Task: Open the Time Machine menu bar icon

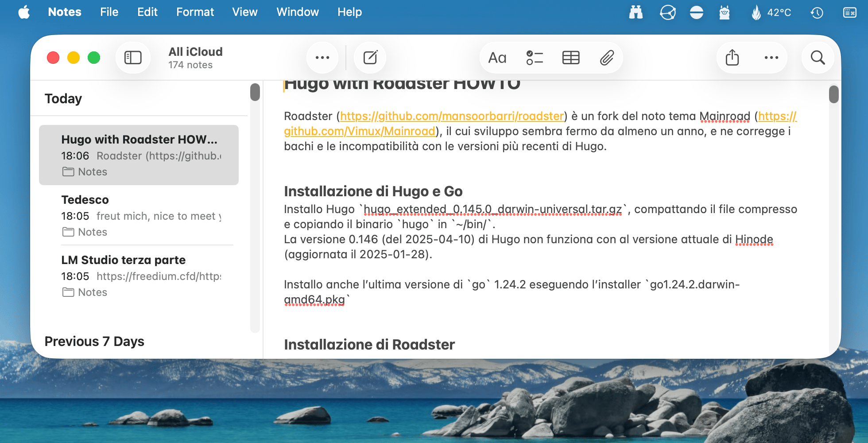Action: [x=817, y=12]
